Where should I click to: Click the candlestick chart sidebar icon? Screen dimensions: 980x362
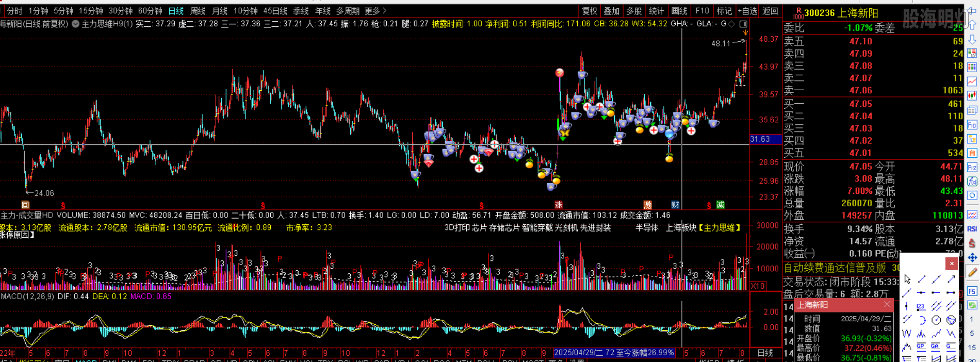point(972,95)
